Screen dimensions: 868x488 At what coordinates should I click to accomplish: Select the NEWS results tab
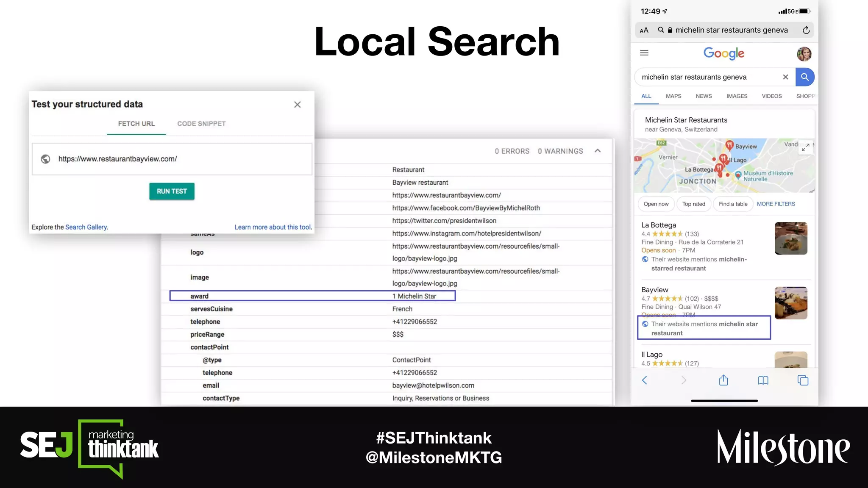[x=704, y=96]
